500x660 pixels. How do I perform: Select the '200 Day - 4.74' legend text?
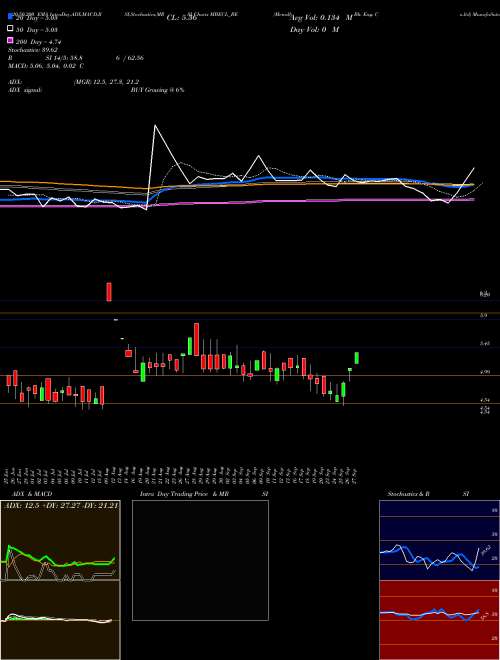[38, 42]
